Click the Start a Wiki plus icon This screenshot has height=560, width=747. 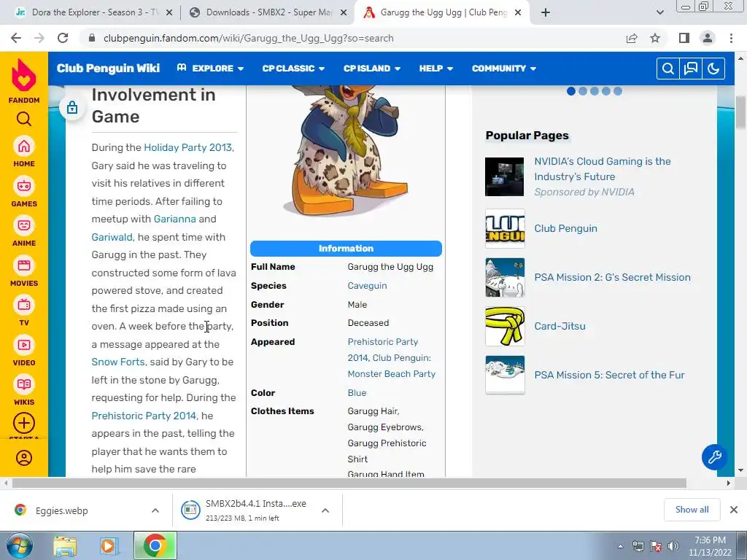24,424
